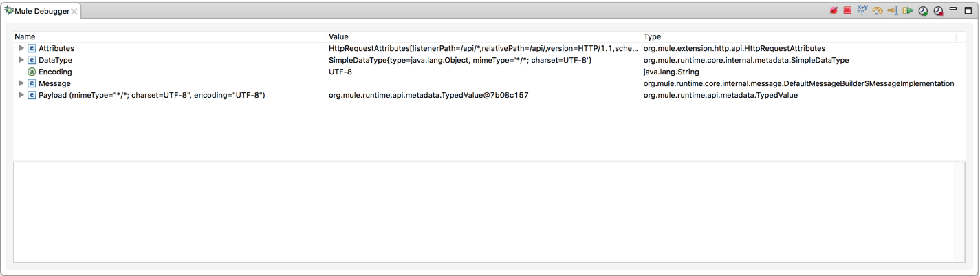Select the Encoding variable row
The width and height of the screenshot is (980, 276).
pyautogui.click(x=55, y=72)
